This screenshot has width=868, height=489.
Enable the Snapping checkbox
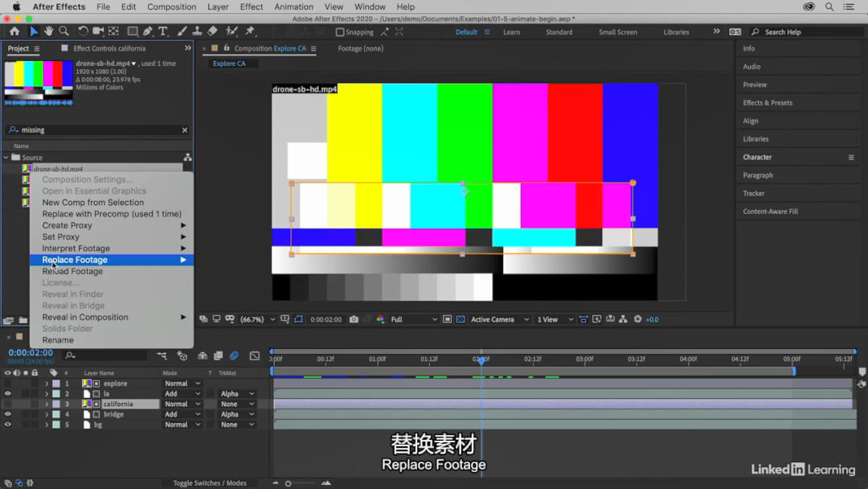point(340,32)
